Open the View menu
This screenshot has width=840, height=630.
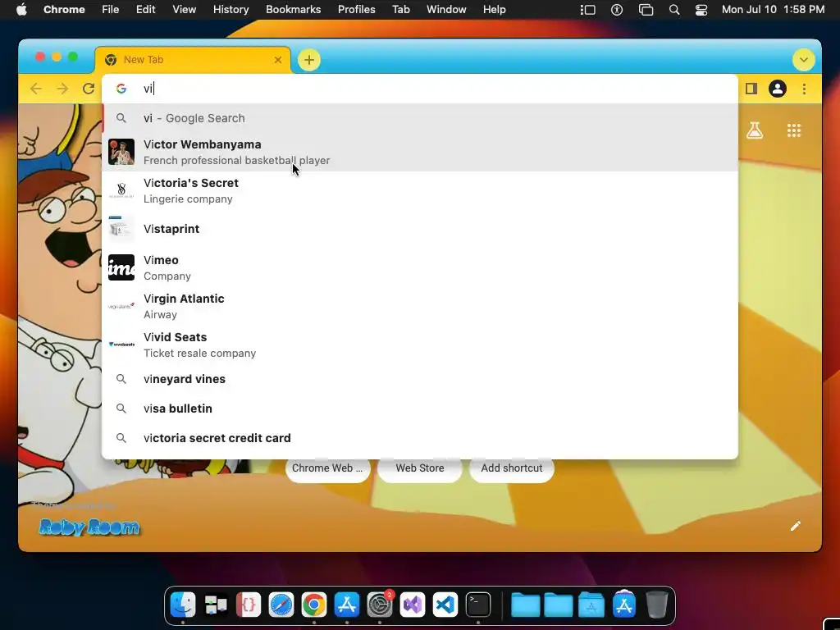pos(185,10)
